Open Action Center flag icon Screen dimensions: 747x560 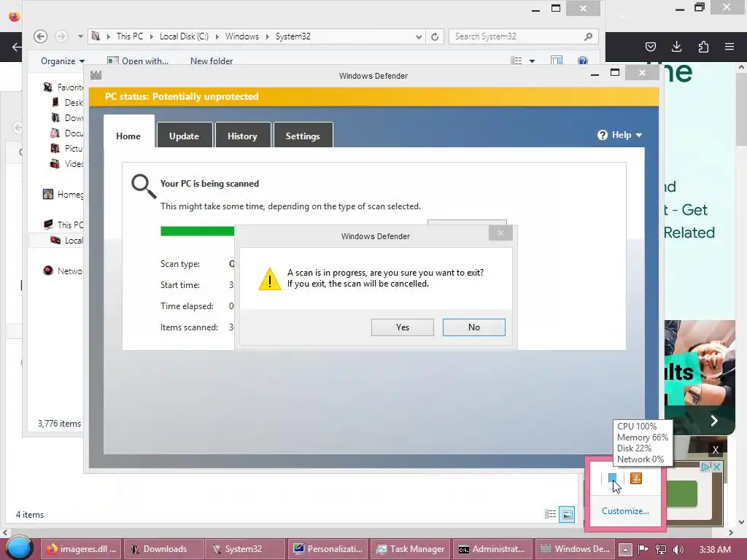click(643, 550)
